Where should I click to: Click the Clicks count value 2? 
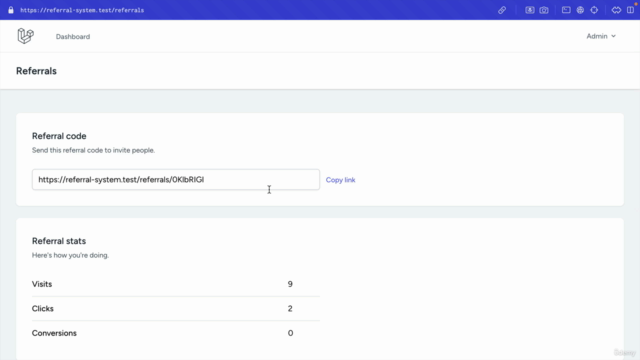click(290, 309)
